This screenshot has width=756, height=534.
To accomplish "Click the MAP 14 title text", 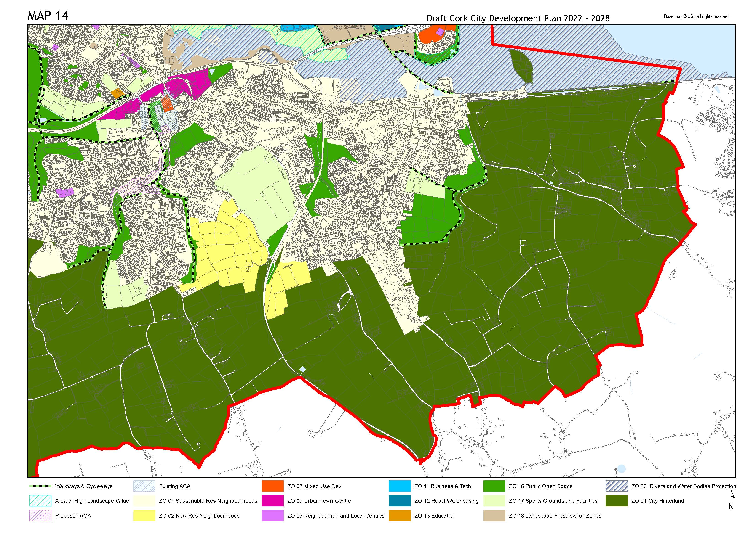I will [48, 16].
